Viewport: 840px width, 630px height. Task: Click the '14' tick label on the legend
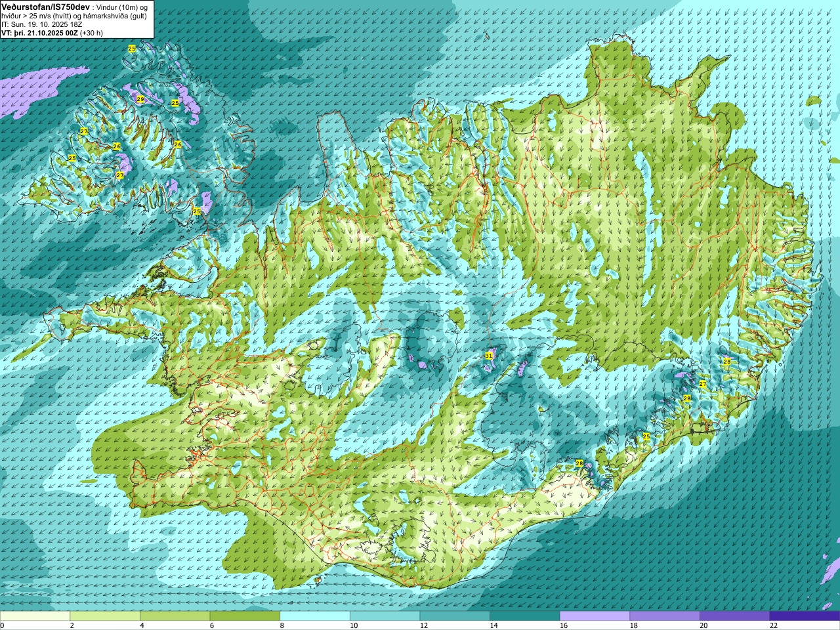click(493, 625)
